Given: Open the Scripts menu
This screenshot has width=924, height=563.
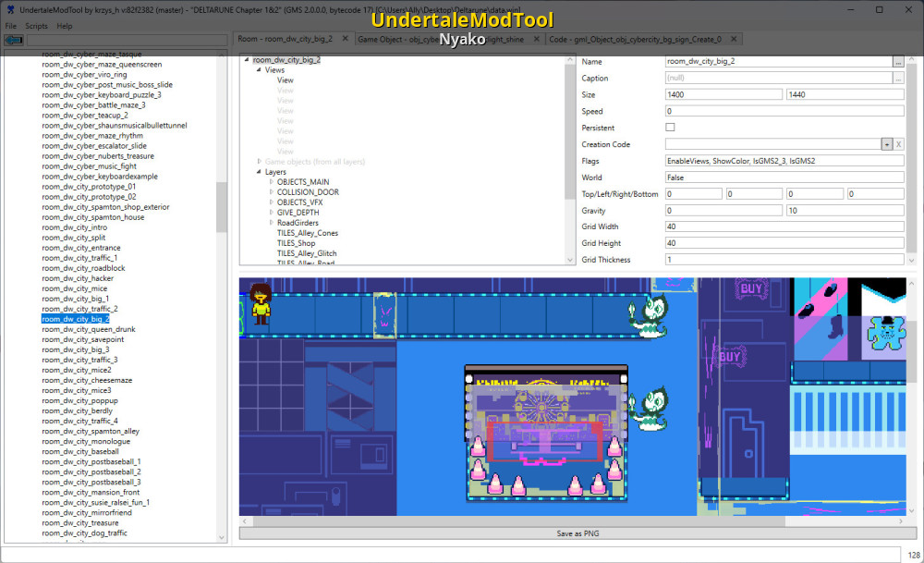Looking at the screenshot, I should (36, 26).
